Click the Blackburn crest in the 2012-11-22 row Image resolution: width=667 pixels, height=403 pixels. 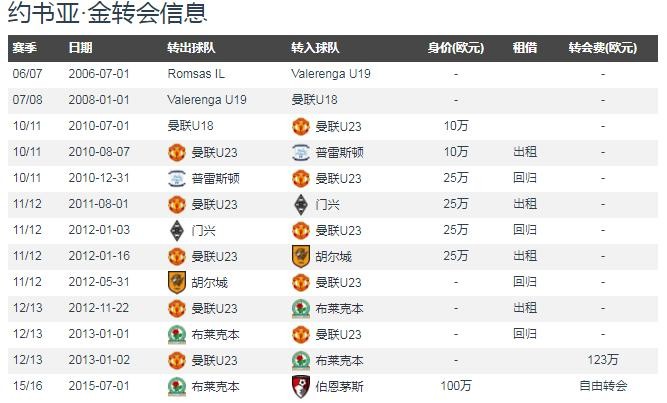tap(301, 308)
